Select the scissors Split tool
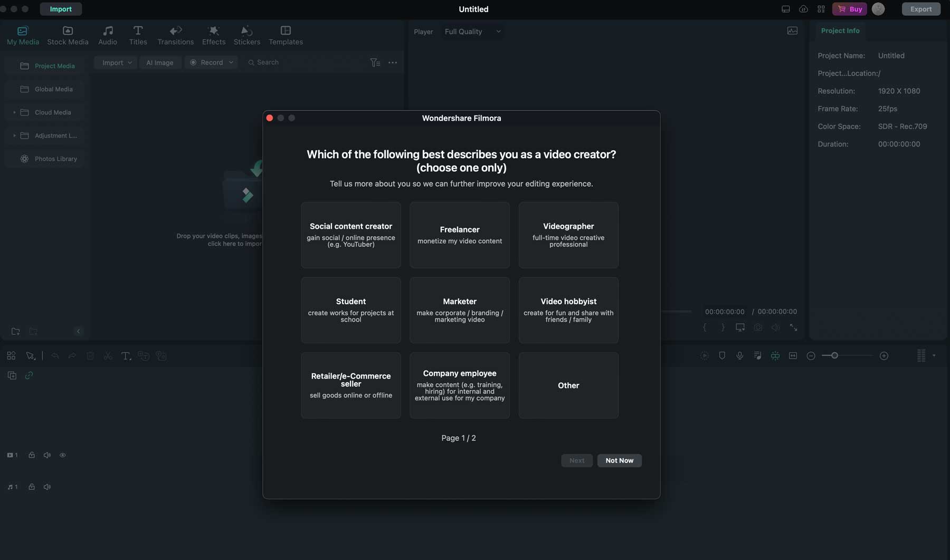This screenshot has height=560, width=950. [x=108, y=356]
